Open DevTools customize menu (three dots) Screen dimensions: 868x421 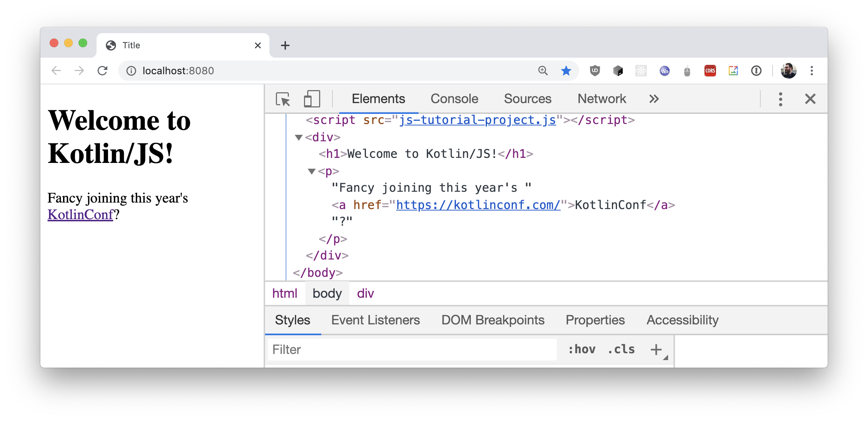click(x=780, y=99)
